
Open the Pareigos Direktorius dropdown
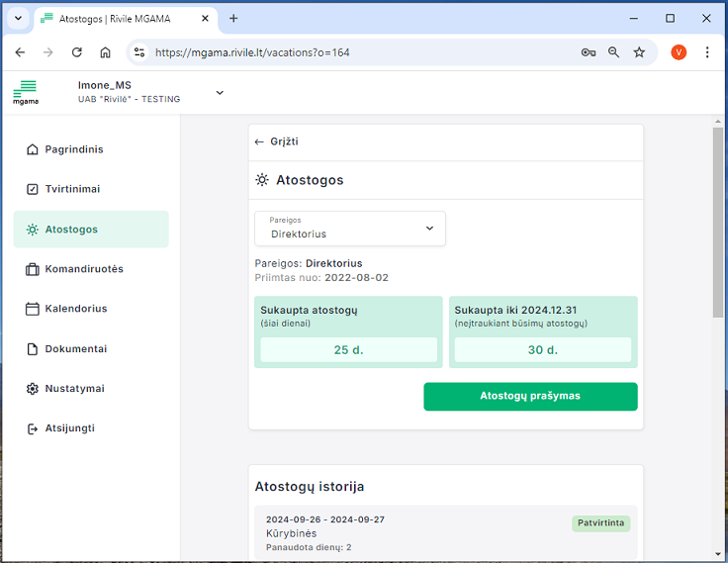[x=350, y=229]
